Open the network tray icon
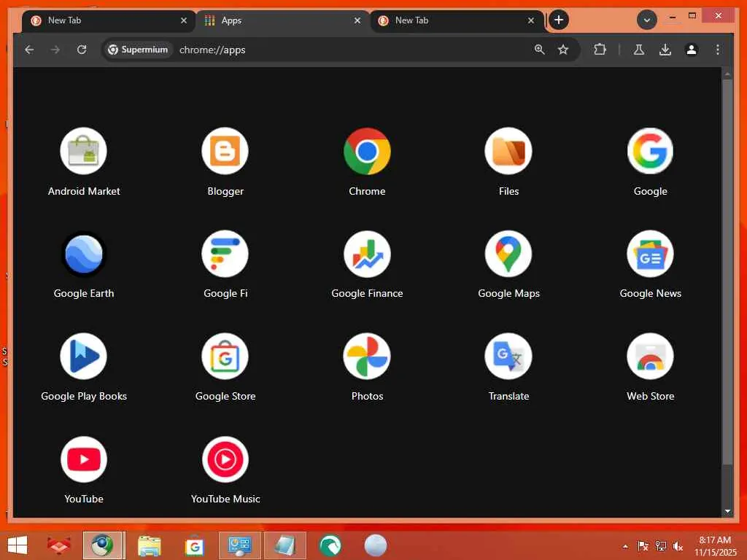The width and height of the screenshot is (747, 560). click(x=660, y=546)
